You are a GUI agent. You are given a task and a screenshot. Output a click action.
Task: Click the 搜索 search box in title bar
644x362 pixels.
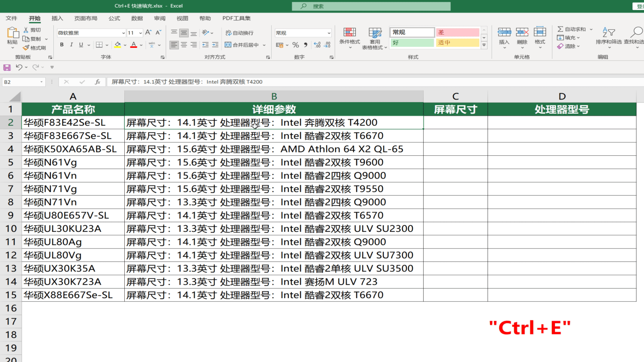pos(371,6)
